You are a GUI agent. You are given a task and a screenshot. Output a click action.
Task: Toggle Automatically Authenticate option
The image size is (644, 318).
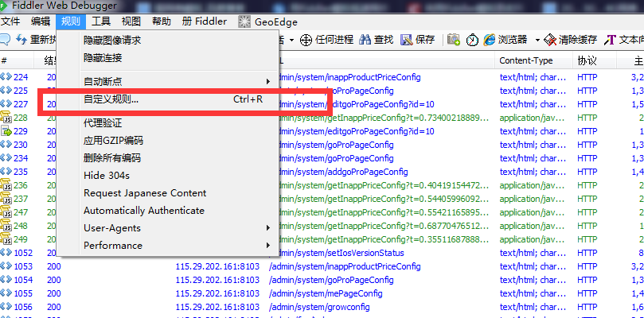pos(168,211)
